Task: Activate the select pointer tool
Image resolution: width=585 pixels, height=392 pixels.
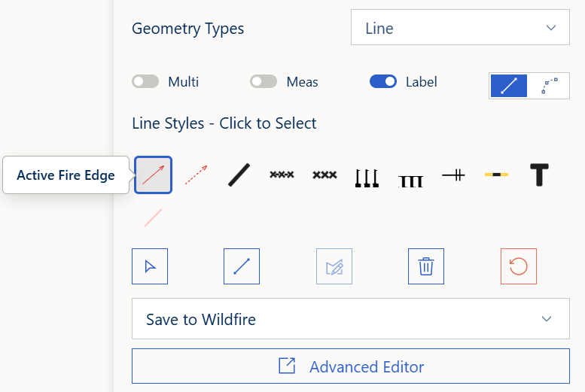Action: [150, 266]
